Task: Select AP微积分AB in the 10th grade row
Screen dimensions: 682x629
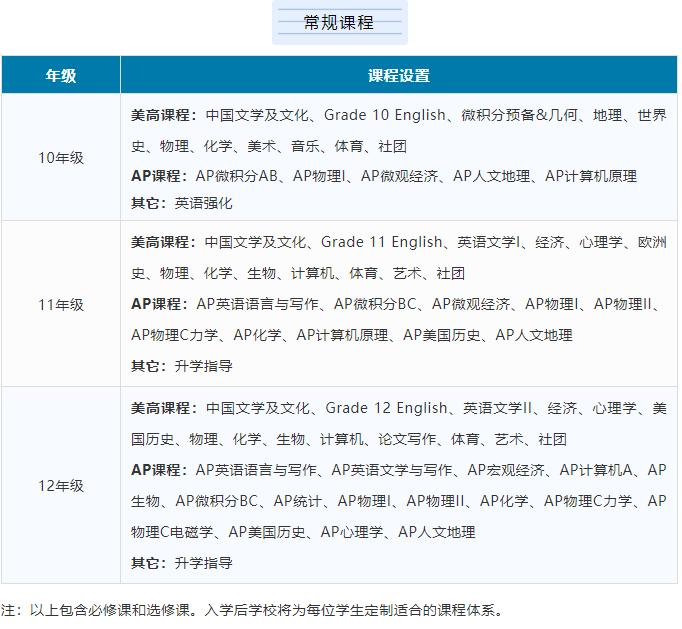Action: [236, 176]
